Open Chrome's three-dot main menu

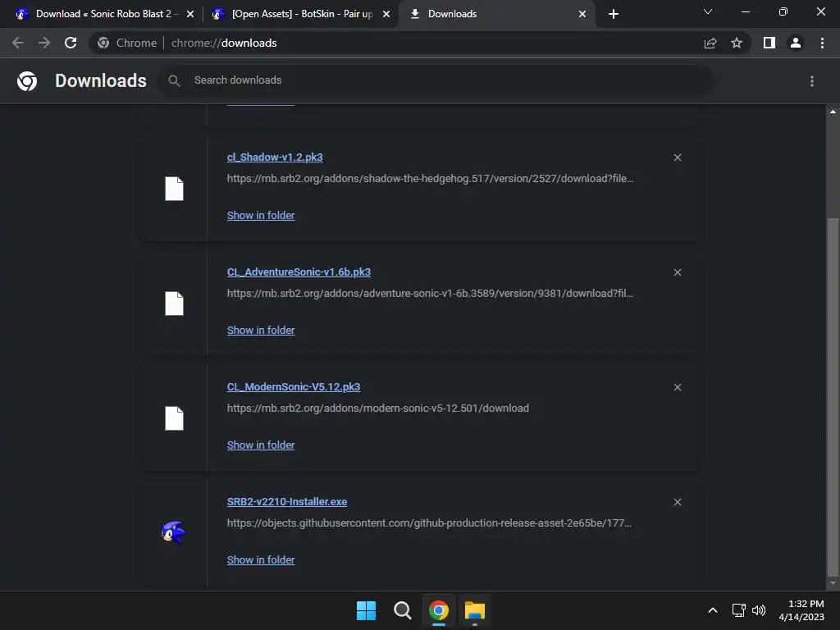(x=822, y=43)
